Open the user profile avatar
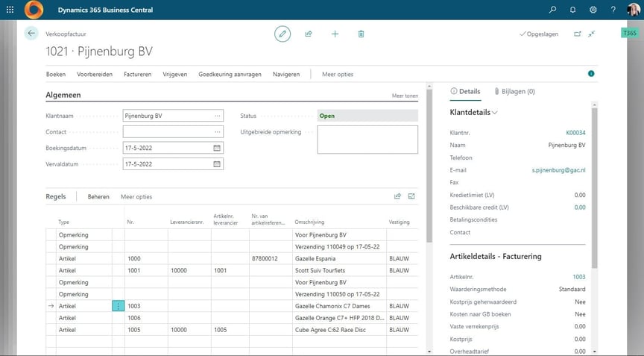Screen dimensions: 644x356 point(634,10)
